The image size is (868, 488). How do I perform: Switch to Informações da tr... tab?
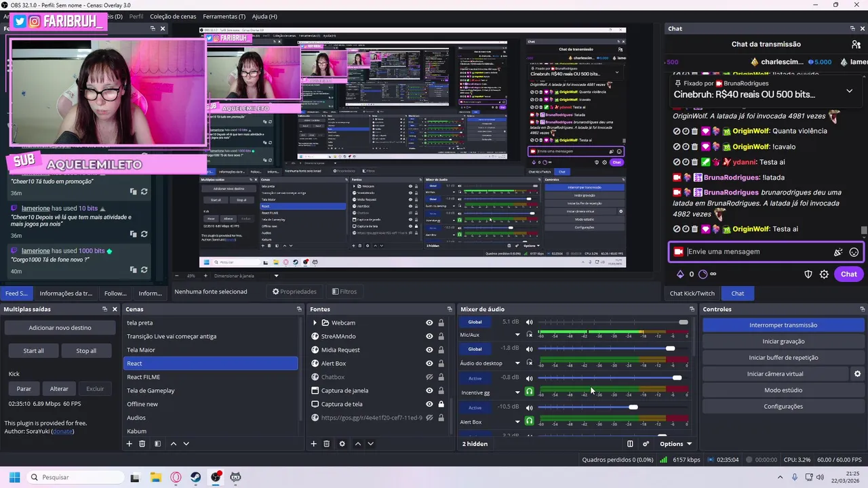click(66, 293)
